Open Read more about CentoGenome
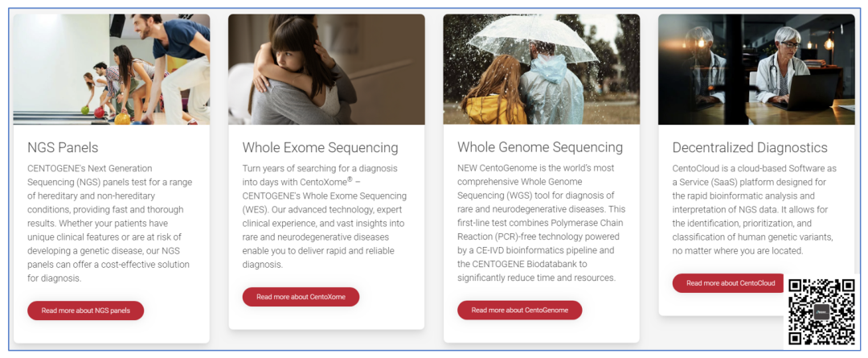 [519, 310]
